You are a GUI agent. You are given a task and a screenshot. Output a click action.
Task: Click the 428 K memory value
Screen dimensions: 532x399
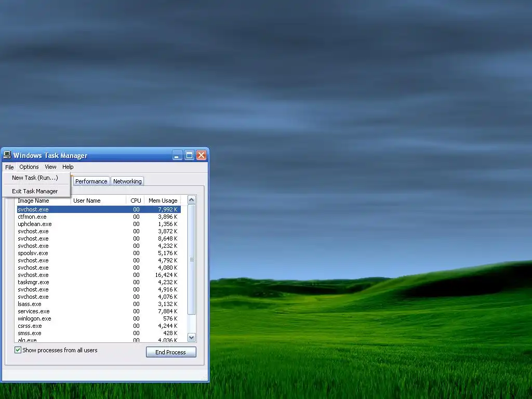pyautogui.click(x=170, y=333)
